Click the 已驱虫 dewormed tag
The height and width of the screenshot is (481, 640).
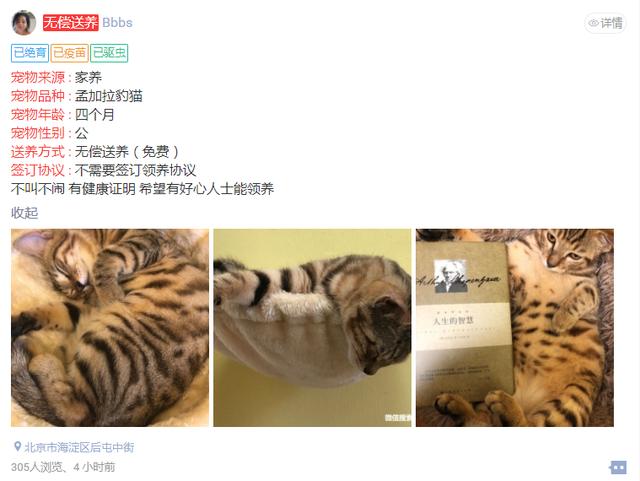tap(109, 53)
